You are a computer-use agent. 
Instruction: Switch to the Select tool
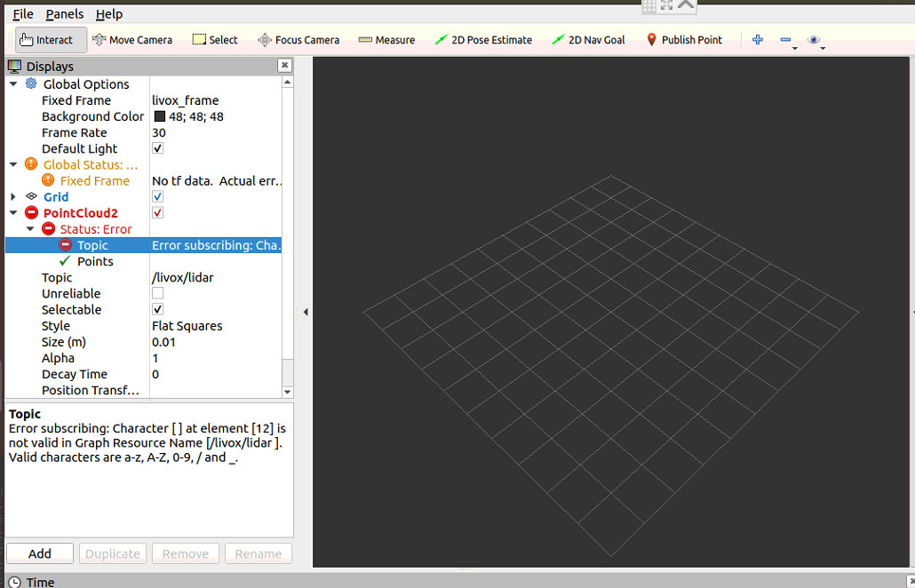pyautogui.click(x=213, y=39)
